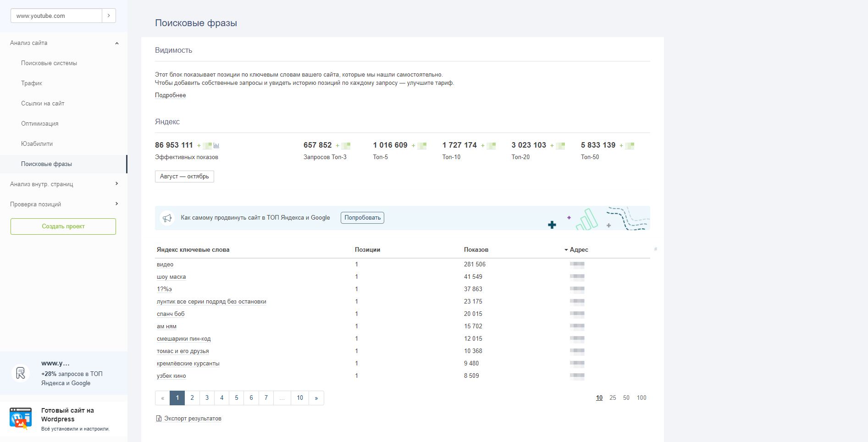
Task: Go to page 2 of results
Action: (192, 398)
